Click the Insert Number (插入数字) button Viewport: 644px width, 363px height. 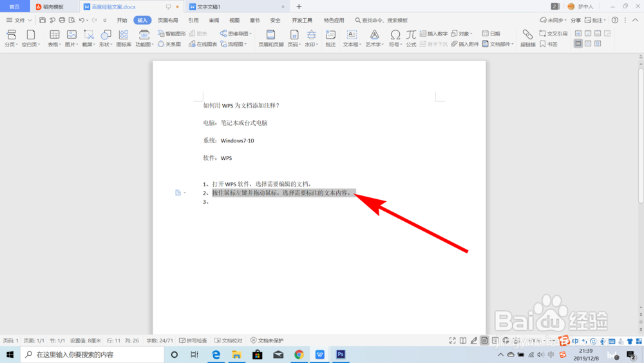tap(433, 34)
